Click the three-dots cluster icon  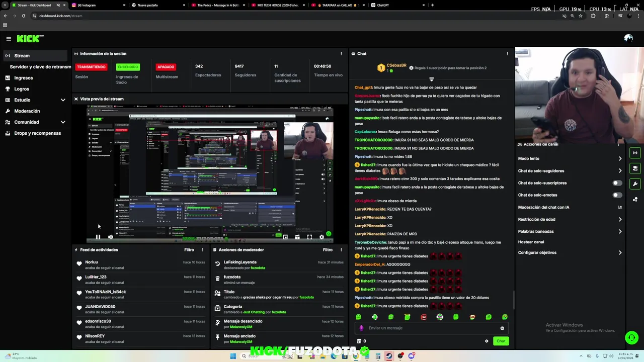point(635,200)
